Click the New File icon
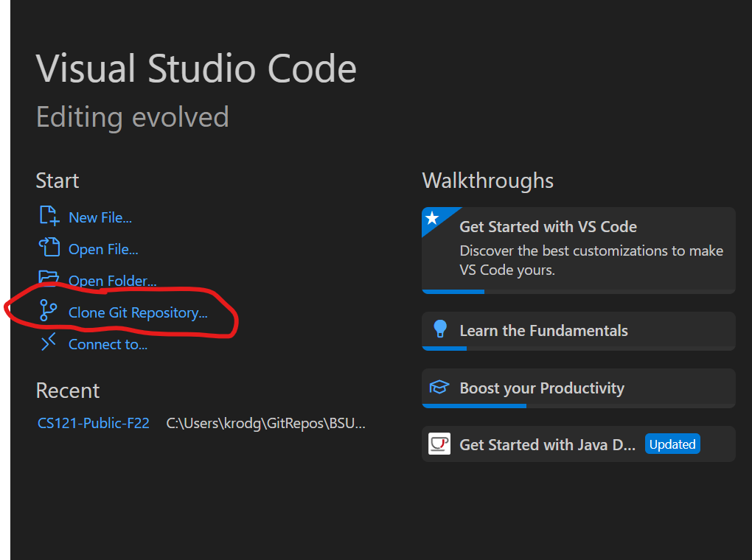Viewport: 752px width, 560px height. click(49, 216)
